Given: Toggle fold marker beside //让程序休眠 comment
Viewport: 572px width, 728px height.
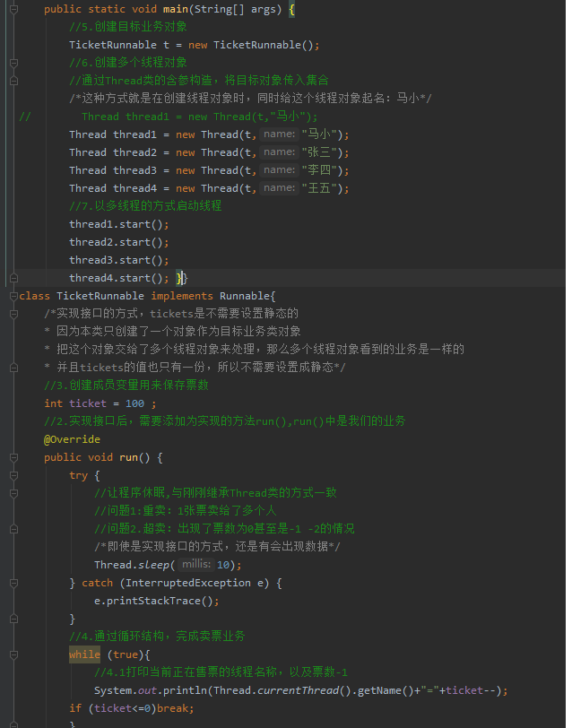Looking at the screenshot, I should coord(14,493).
